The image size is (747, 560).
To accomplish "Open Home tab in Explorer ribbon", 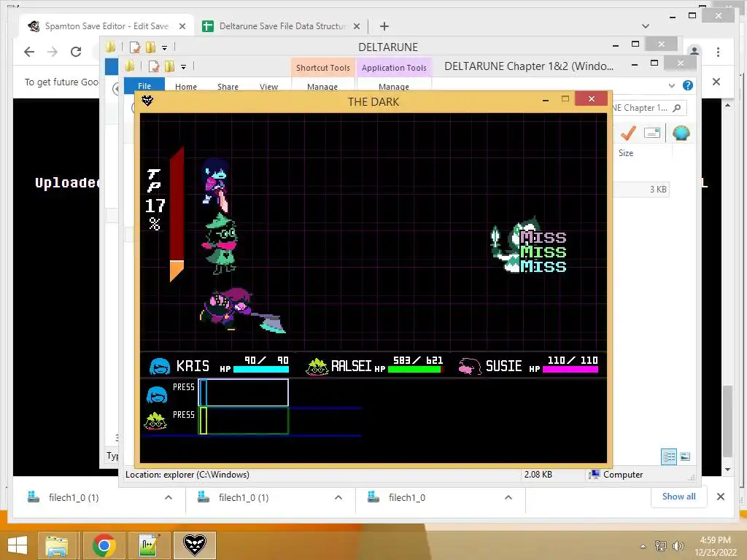I will (x=186, y=87).
